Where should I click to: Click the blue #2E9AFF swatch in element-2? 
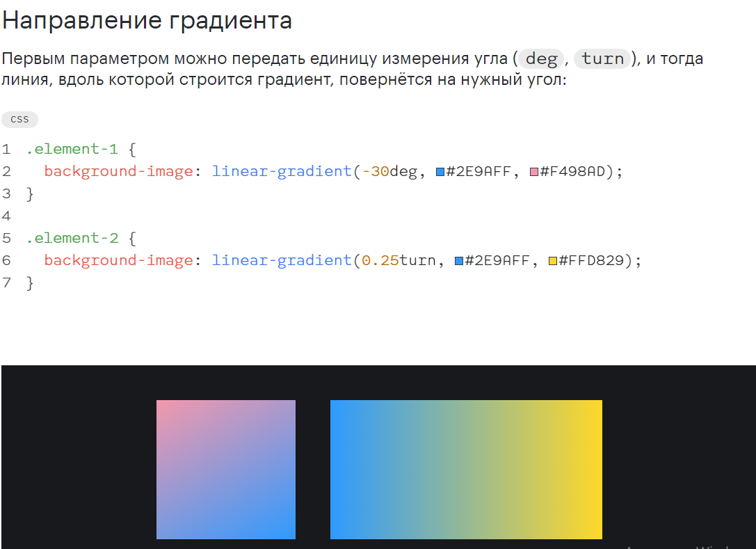[458, 261]
